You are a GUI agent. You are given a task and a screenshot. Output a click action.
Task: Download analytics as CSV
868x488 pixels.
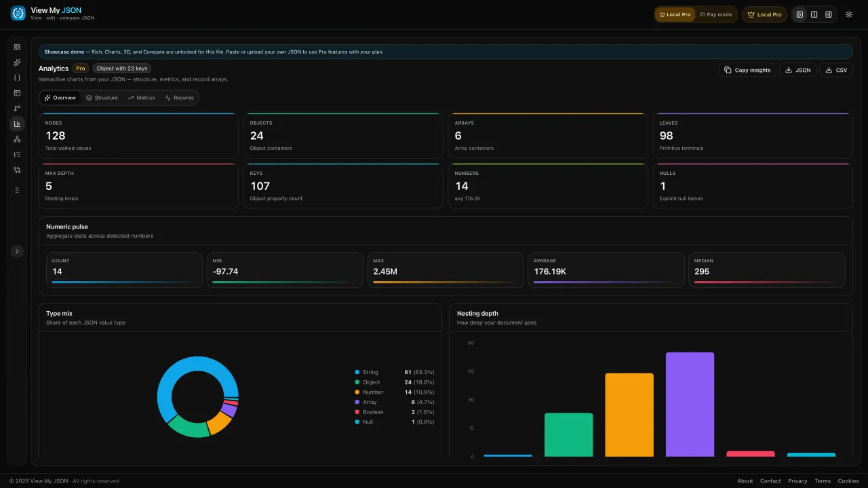click(x=836, y=70)
